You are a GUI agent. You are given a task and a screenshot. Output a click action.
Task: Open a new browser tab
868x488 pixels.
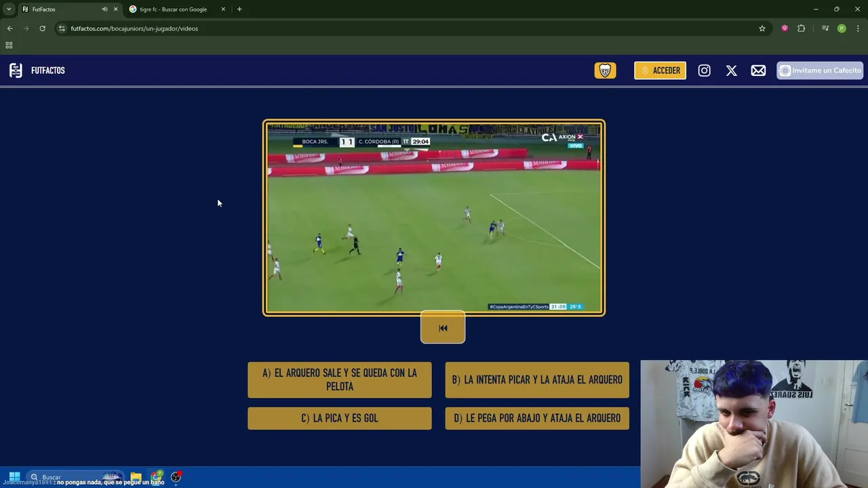tap(239, 9)
